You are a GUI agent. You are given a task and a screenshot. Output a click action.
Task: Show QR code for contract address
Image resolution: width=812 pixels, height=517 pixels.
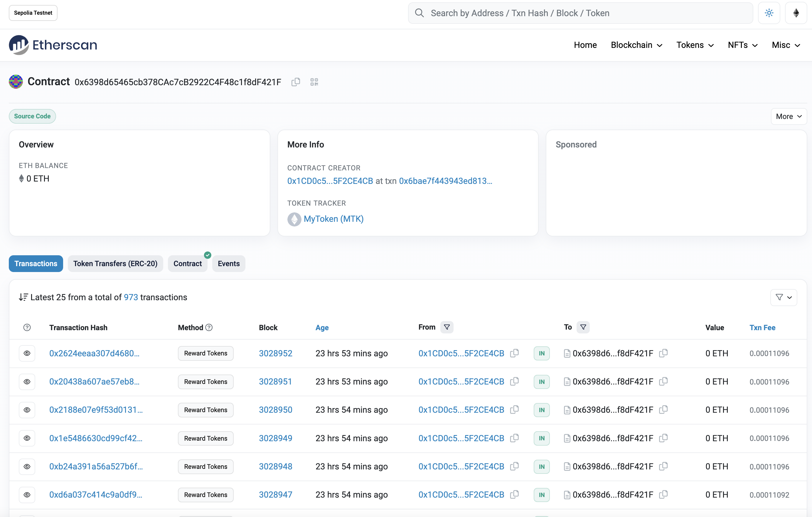click(314, 82)
